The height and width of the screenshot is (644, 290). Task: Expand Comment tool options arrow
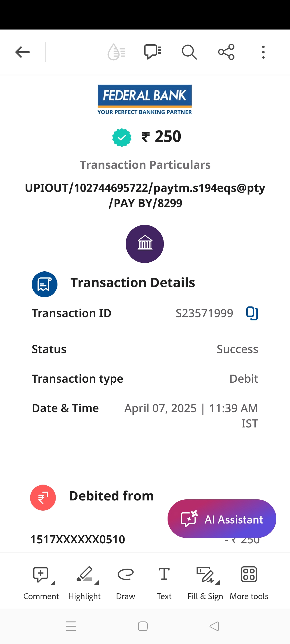pos(53,583)
